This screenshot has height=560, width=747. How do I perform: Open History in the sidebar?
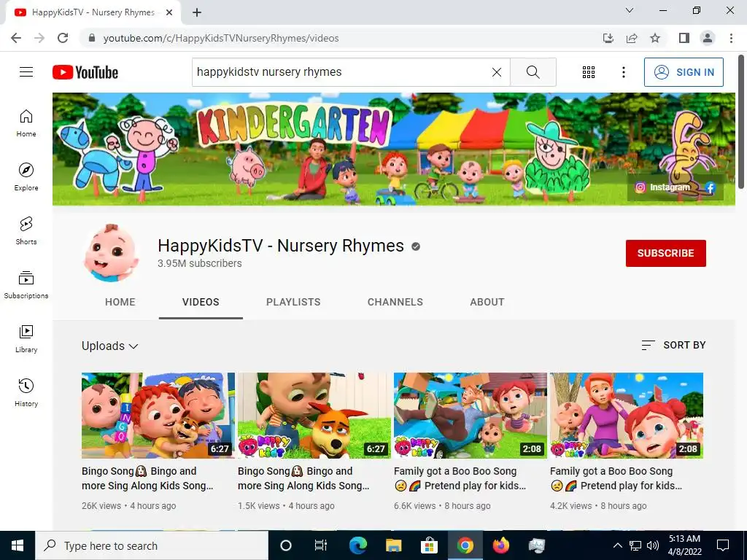pyautogui.click(x=26, y=392)
